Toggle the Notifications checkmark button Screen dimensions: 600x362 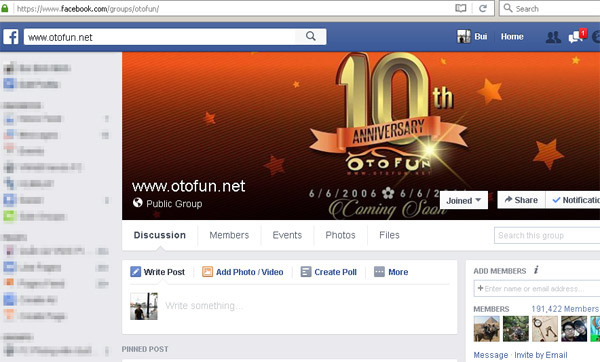point(573,200)
